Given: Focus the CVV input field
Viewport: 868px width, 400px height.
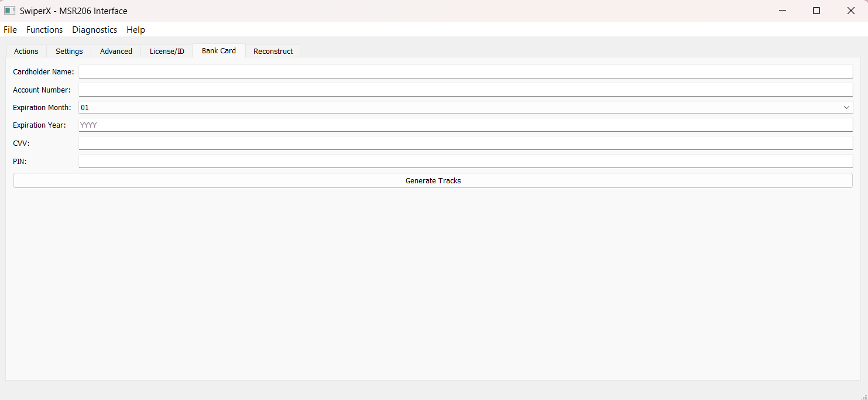Looking at the screenshot, I should pos(465,143).
